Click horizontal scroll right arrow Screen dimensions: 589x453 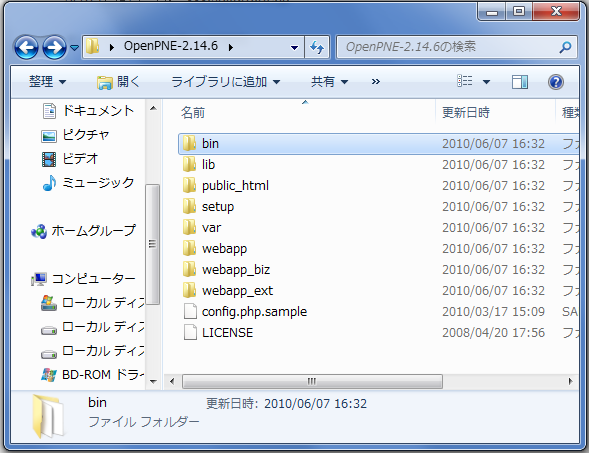click(571, 382)
